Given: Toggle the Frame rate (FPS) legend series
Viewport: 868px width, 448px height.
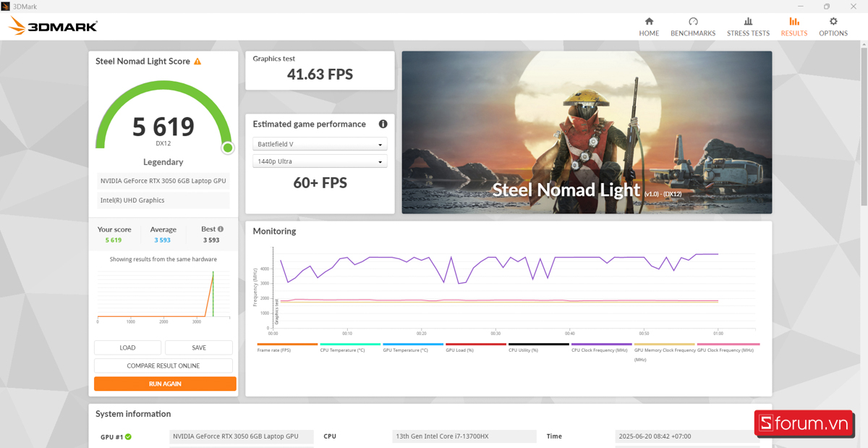Looking at the screenshot, I should click(x=287, y=347).
